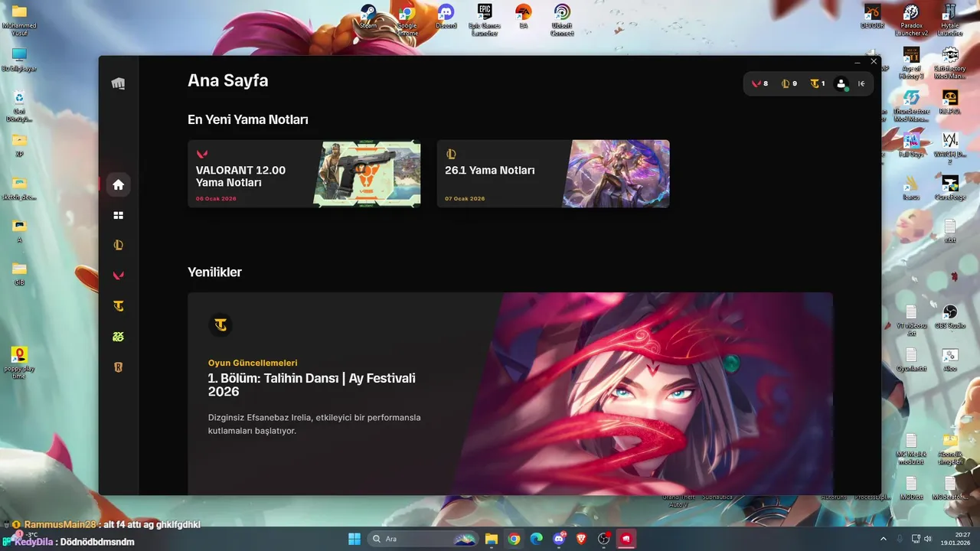Viewport: 980px width, 551px height.
Task: Open the Satisfactory Mod Manager shortcut
Action: tap(950, 63)
